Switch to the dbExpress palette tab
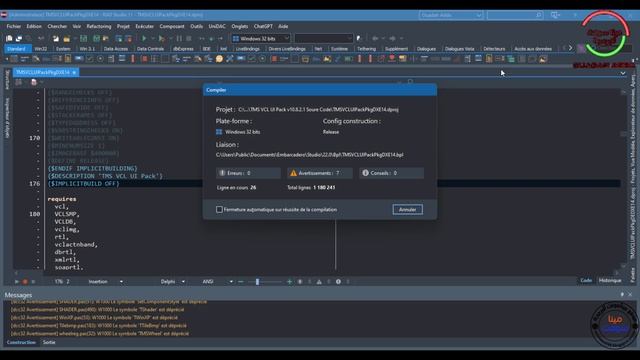Screen dimensions: 640x360 (183, 49)
